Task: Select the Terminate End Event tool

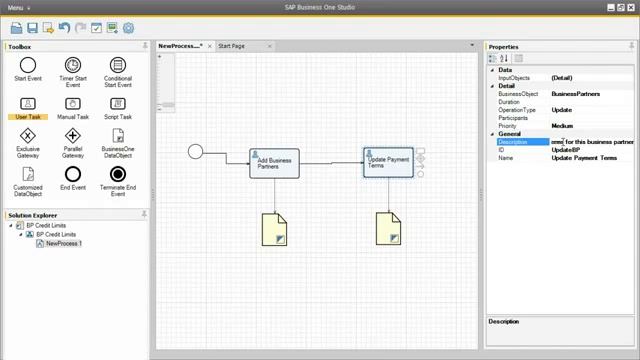Action: click(118, 182)
